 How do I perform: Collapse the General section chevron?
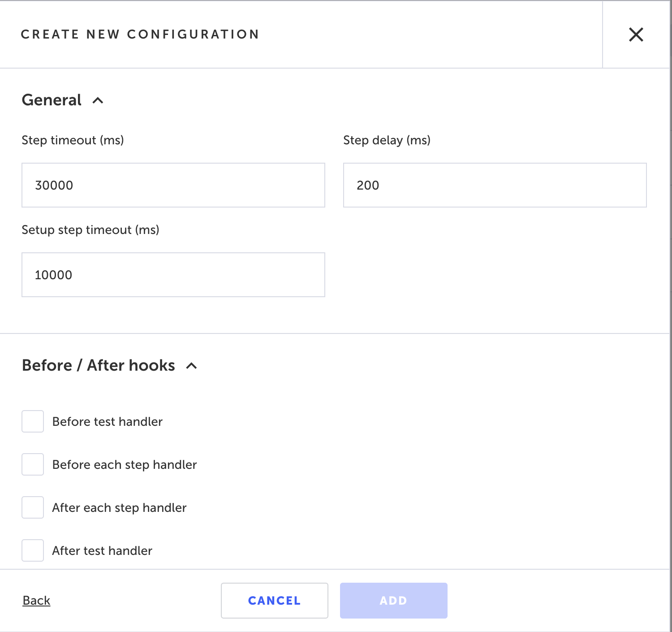pos(98,100)
